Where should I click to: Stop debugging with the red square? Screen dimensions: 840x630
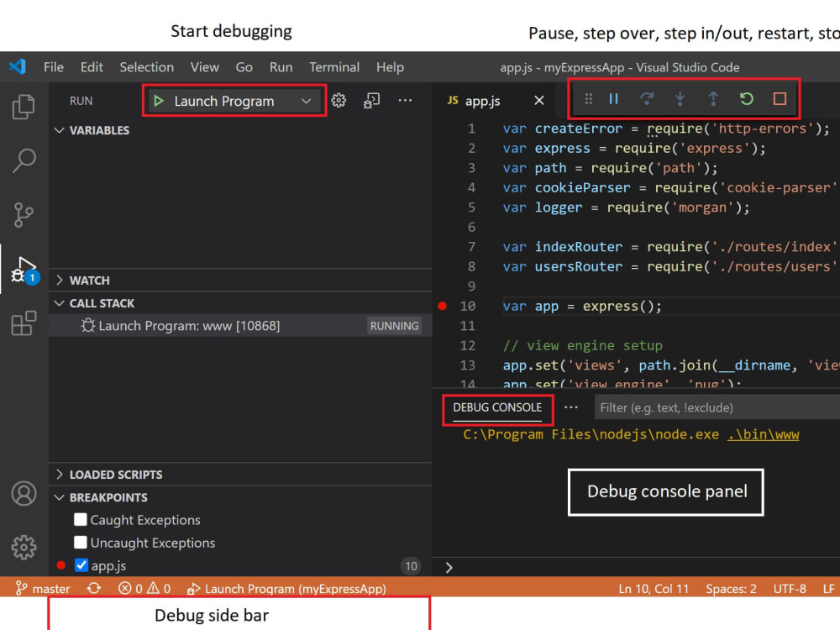pyautogui.click(x=779, y=98)
